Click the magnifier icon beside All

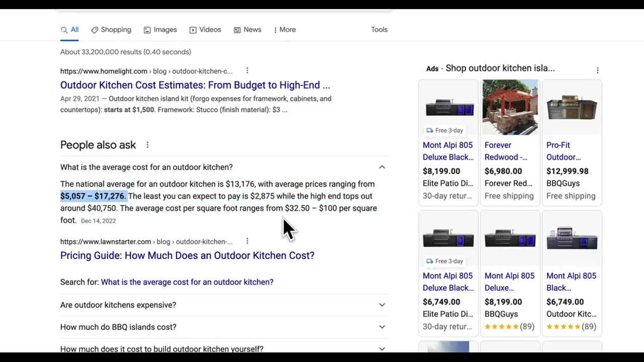pyautogui.click(x=64, y=30)
